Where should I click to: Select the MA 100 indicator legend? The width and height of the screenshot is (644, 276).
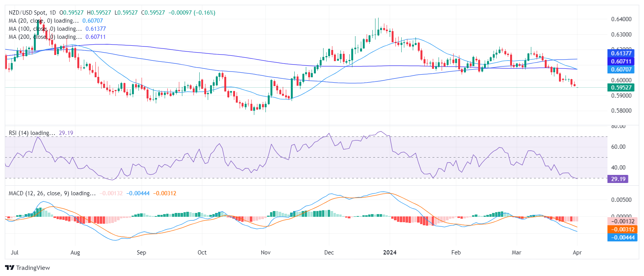pos(45,29)
